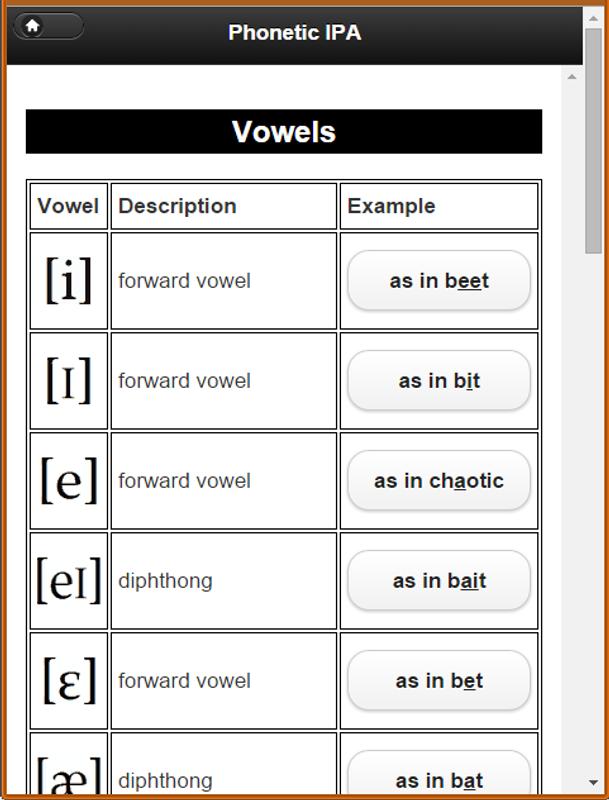Viewport: 609px width, 800px height.
Task: Click the outer scrollbar up arrow
Action: pos(593,18)
